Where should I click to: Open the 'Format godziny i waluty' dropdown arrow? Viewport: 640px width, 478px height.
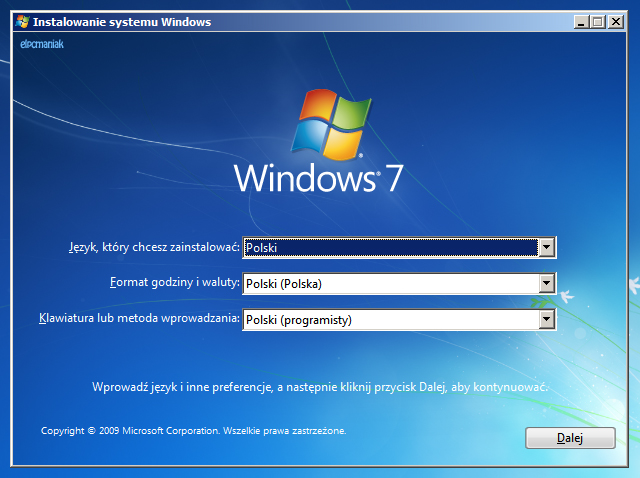coord(546,283)
